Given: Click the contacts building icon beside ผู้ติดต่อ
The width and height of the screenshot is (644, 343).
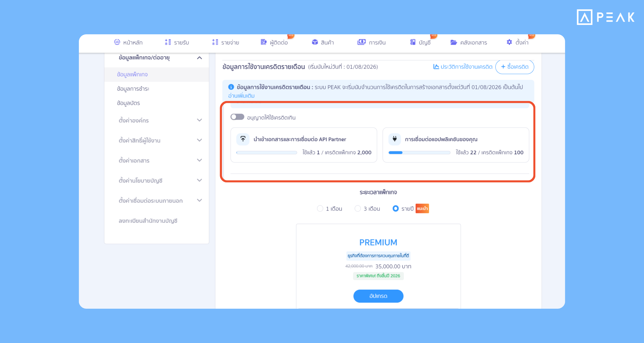Looking at the screenshot, I should coord(264,42).
